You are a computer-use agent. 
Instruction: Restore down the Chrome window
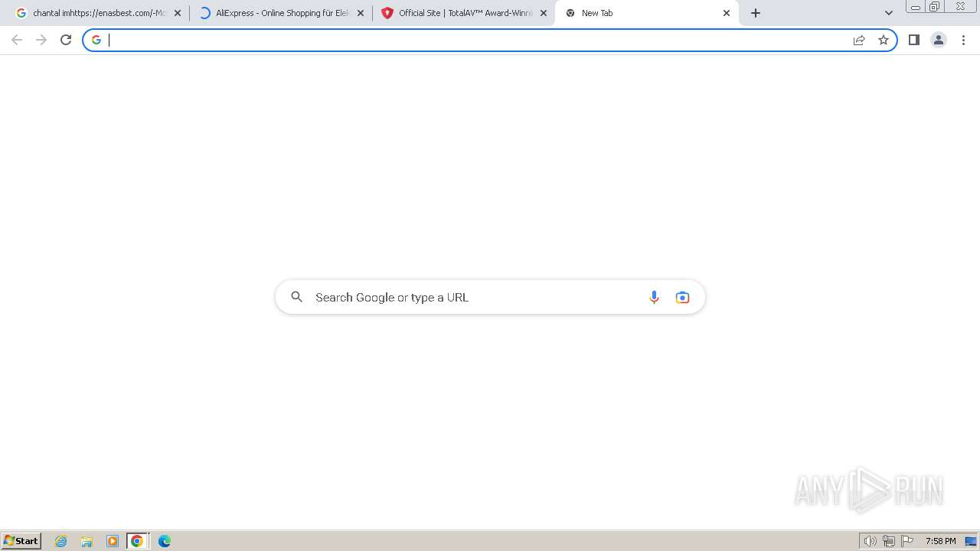(x=935, y=7)
